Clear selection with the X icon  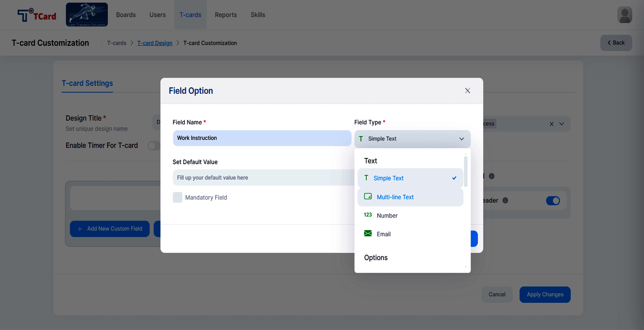pos(551,124)
